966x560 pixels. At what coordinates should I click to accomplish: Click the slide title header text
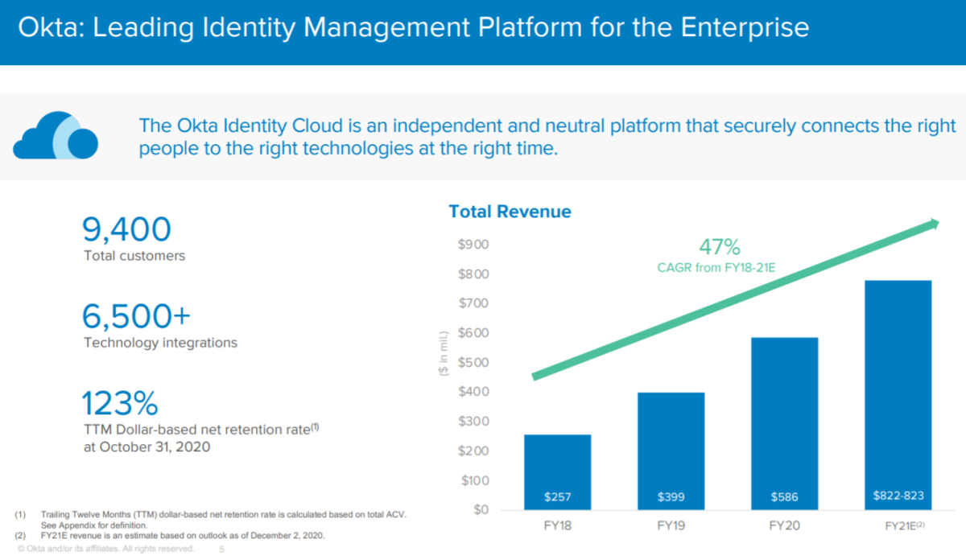413,29
